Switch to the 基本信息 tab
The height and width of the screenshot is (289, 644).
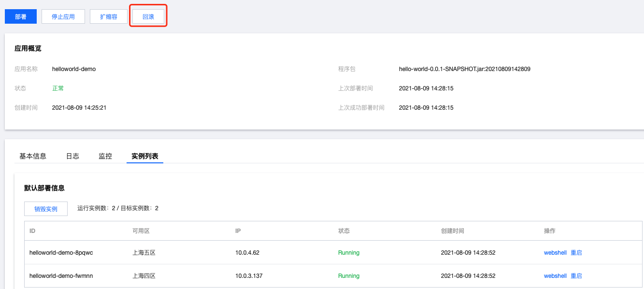point(33,156)
